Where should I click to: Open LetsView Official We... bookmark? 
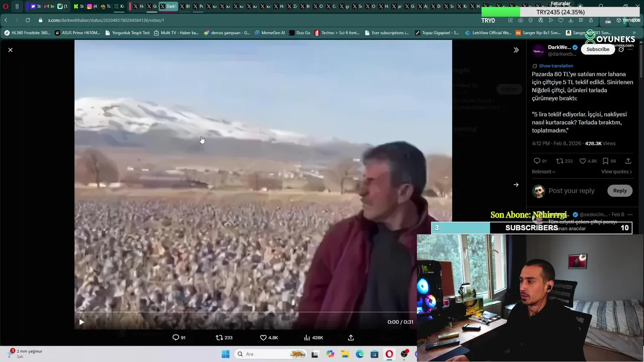[x=488, y=33]
